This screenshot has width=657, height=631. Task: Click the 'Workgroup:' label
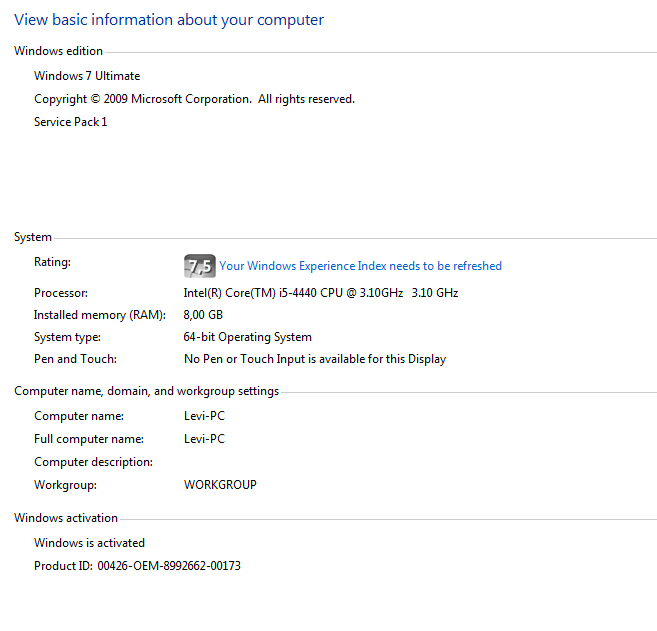click(65, 485)
